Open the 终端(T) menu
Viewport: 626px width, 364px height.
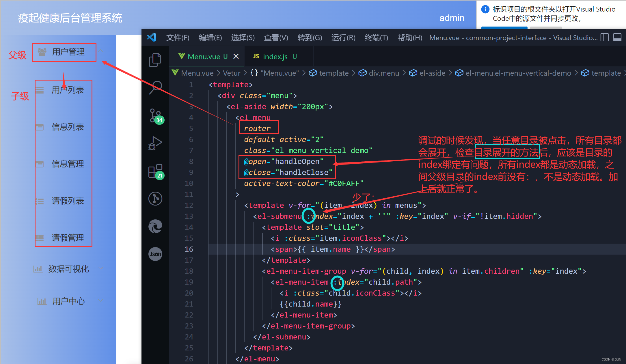pyautogui.click(x=376, y=38)
